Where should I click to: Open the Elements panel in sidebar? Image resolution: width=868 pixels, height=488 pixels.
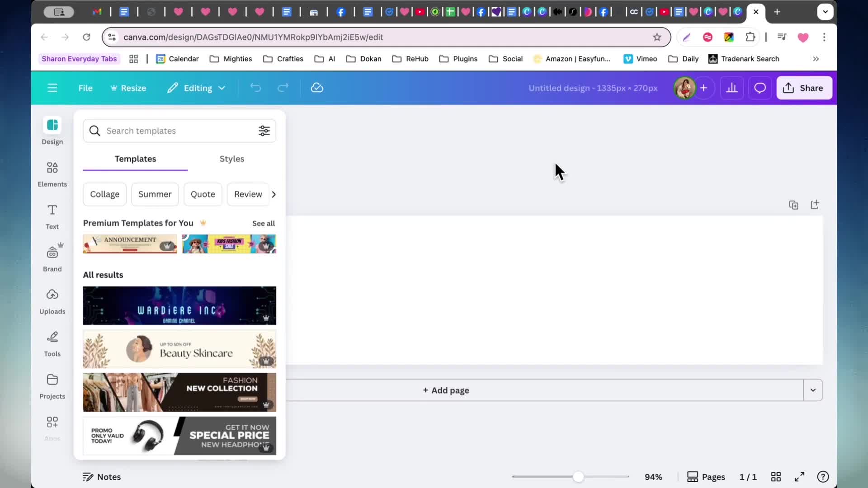point(52,174)
